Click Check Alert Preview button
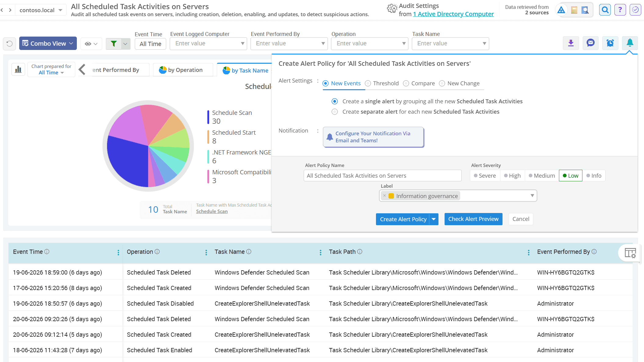 point(473,219)
